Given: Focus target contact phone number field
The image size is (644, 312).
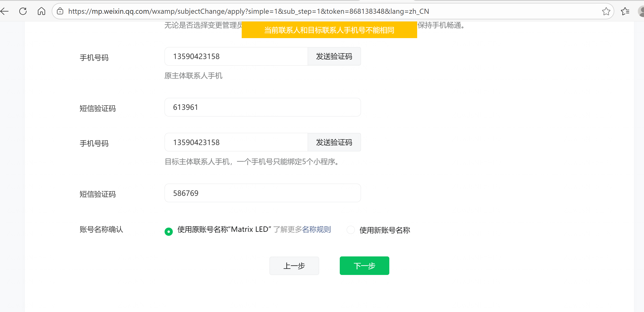Looking at the screenshot, I should 236,142.
